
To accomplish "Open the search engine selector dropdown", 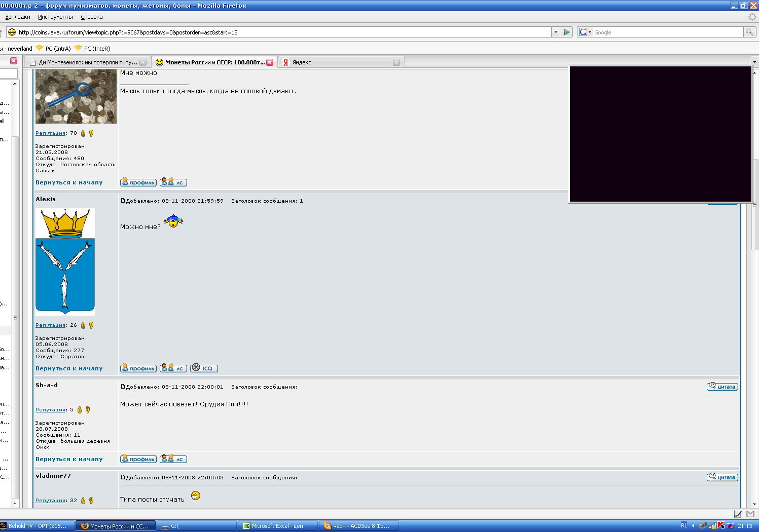I will pyautogui.click(x=585, y=32).
